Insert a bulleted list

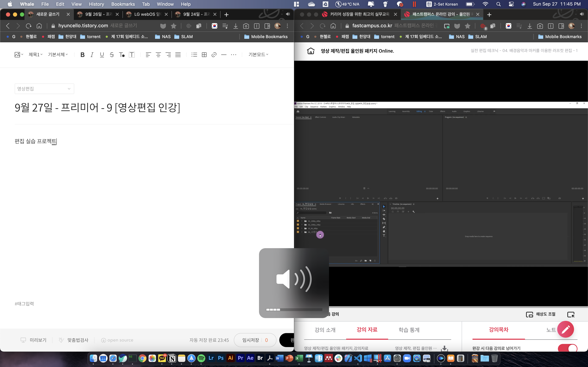194,55
